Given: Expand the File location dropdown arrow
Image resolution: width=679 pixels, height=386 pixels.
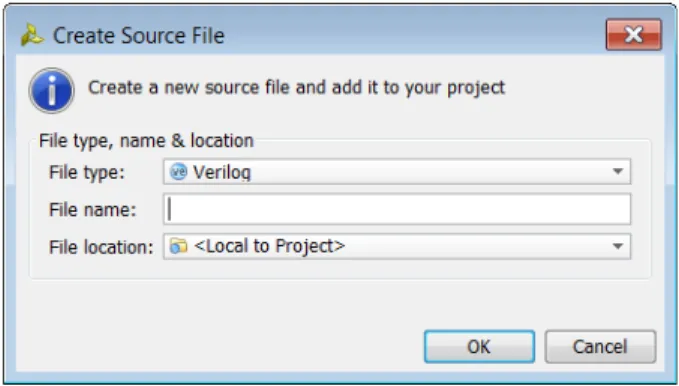Looking at the screenshot, I should tap(618, 247).
